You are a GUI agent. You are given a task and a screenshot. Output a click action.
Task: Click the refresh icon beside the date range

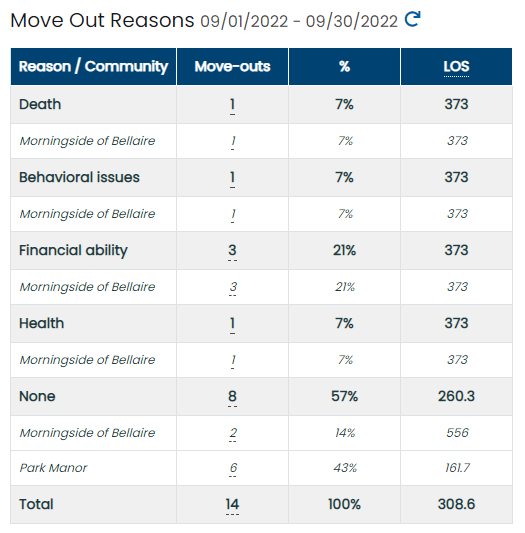412,19
